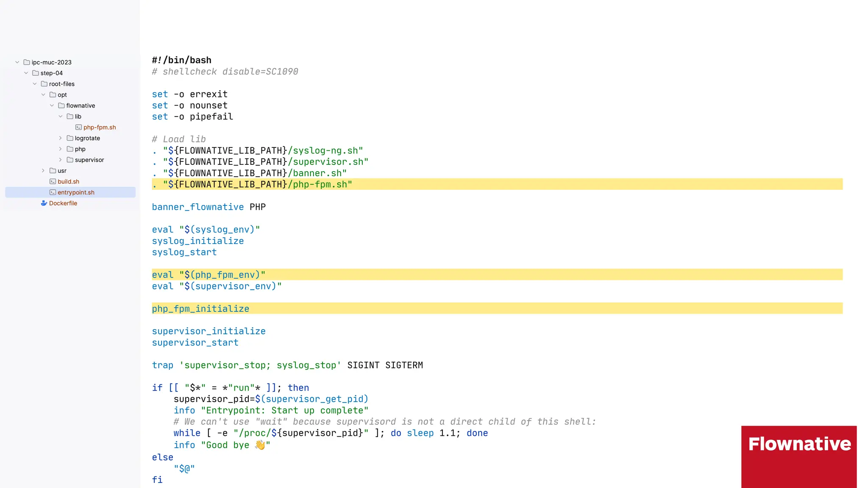The height and width of the screenshot is (488, 868).
Task: Select php-fpm.sh in the file tree
Action: tap(100, 127)
